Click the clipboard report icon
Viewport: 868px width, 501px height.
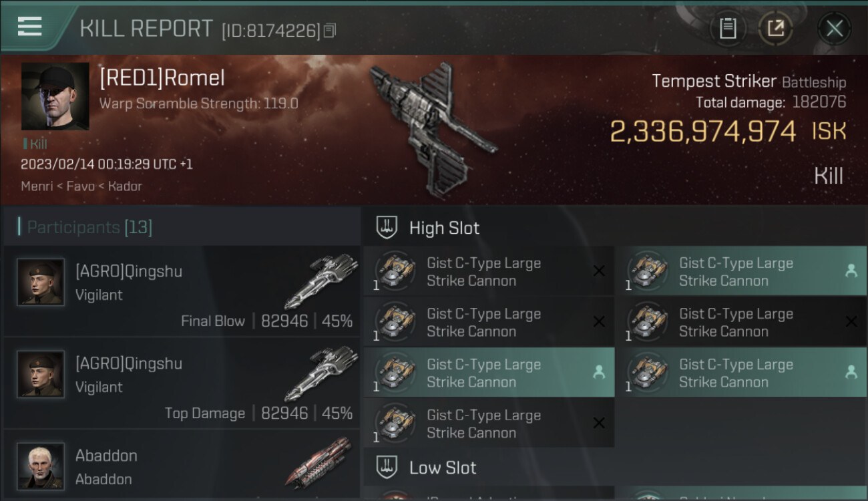point(728,29)
